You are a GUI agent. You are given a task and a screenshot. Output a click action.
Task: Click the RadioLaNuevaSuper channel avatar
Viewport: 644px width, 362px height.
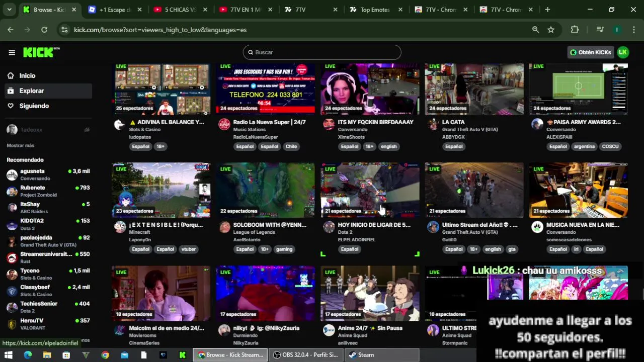tap(224, 125)
